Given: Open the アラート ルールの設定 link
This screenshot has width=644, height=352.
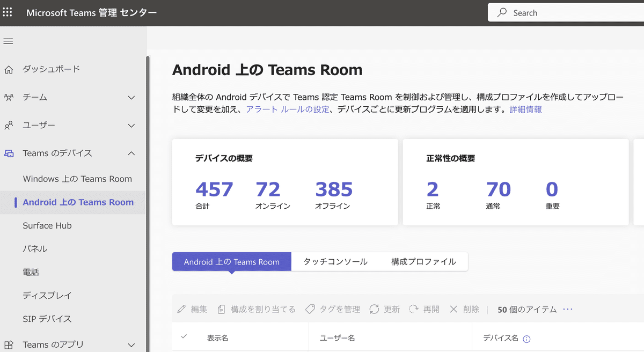Looking at the screenshot, I should coord(288,109).
